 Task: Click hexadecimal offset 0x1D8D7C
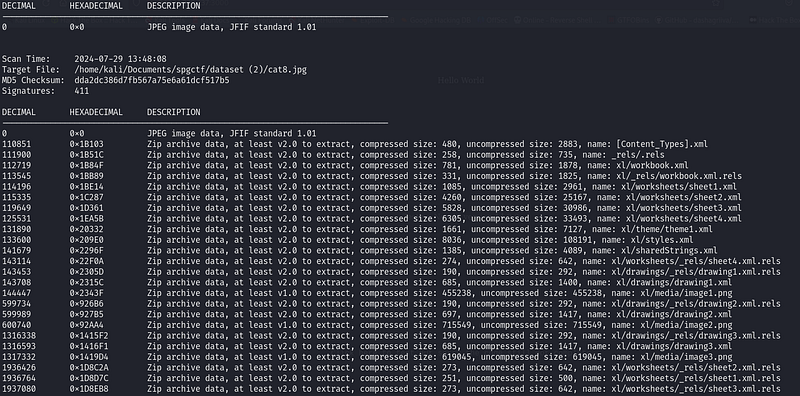click(x=89, y=378)
